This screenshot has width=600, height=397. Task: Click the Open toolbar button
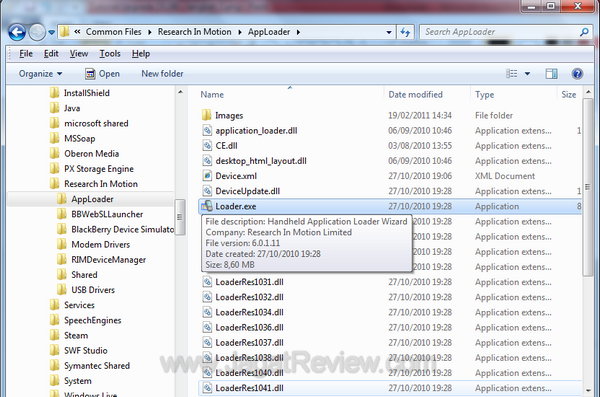(x=102, y=74)
